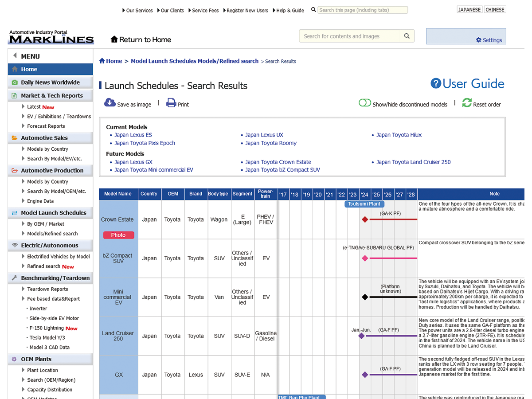Open Japan Toyota Land Cruiser 250 link
Screen dimensions: 532x399
413,162
